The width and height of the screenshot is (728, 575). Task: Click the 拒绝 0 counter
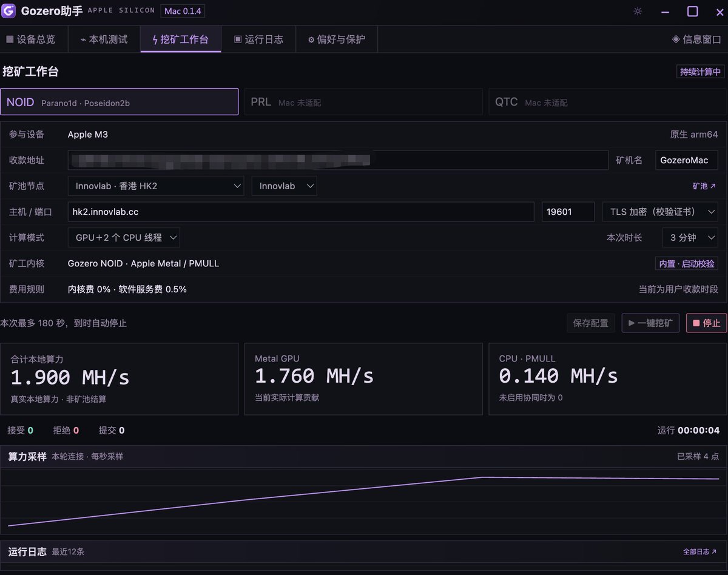tap(66, 430)
